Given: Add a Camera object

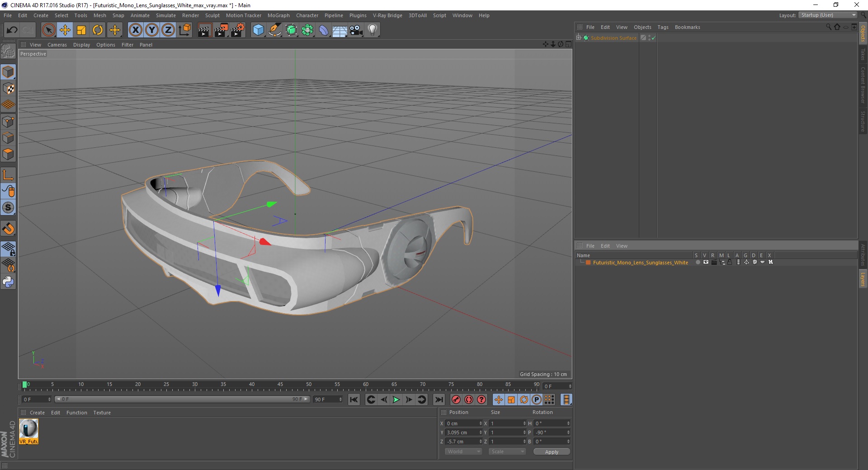Looking at the screenshot, I should (x=356, y=30).
